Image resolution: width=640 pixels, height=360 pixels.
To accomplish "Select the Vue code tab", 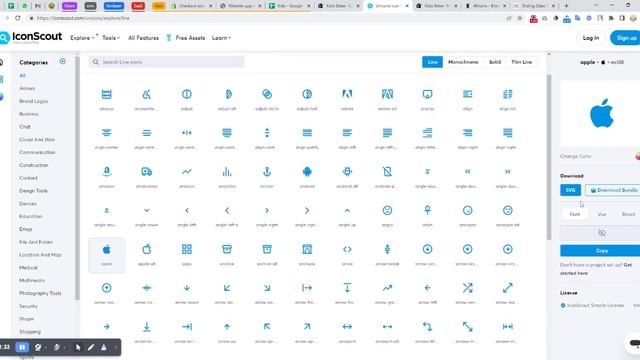I will tap(602, 214).
